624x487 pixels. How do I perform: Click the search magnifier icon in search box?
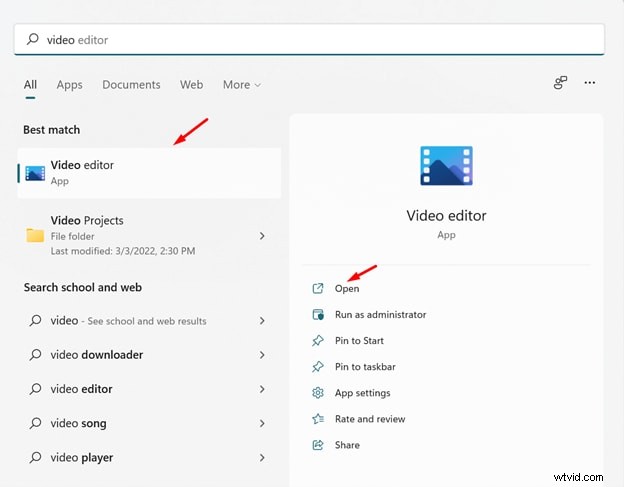[x=33, y=39]
